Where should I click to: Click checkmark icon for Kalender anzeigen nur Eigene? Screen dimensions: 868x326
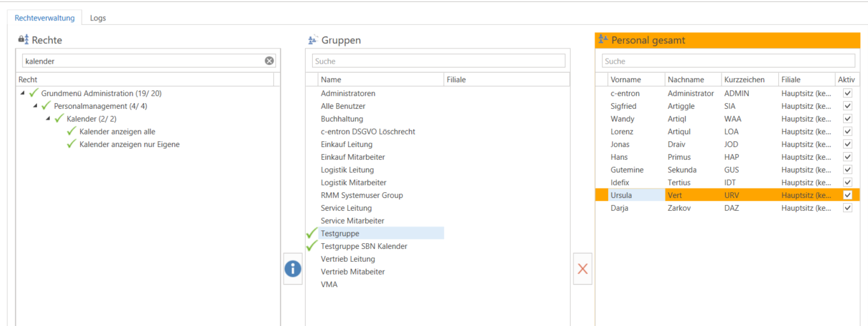pos(71,145)
